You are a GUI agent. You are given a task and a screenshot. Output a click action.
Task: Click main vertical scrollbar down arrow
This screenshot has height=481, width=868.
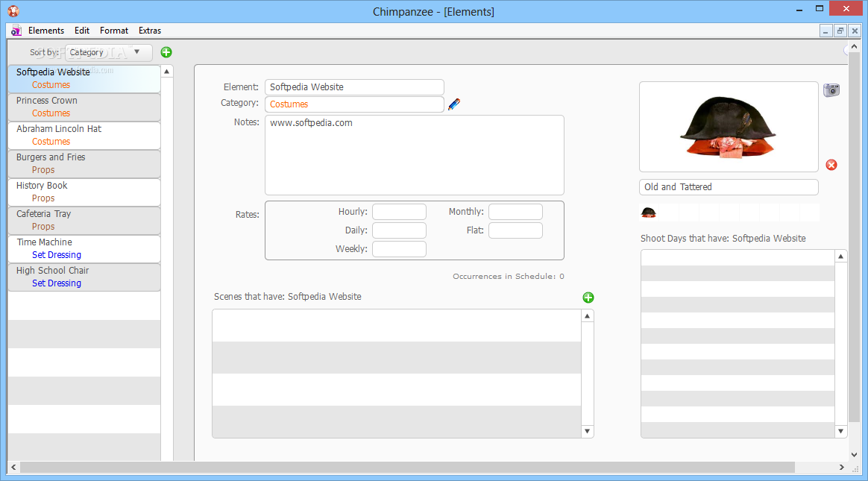click(x=854, y=455)
